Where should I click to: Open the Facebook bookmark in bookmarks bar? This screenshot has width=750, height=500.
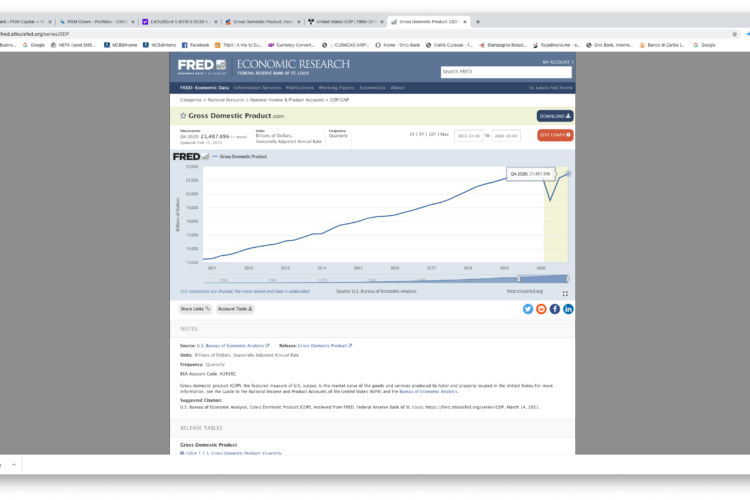coord(199,44)
